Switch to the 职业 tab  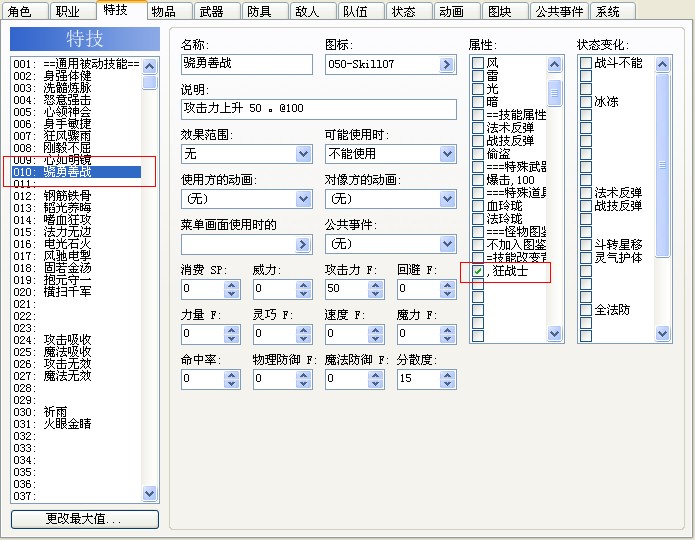(72, 12)
